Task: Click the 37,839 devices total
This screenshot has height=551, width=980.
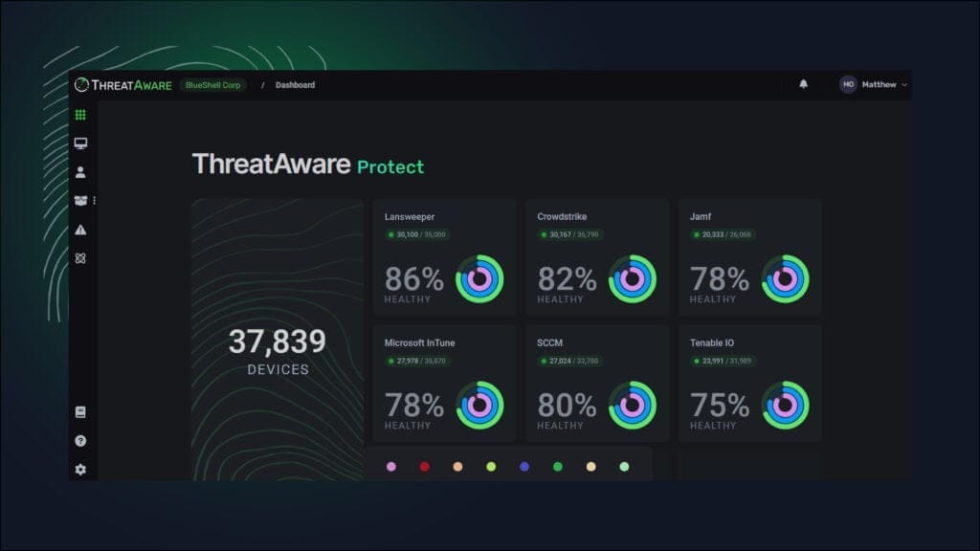Action: coord(277,342)
